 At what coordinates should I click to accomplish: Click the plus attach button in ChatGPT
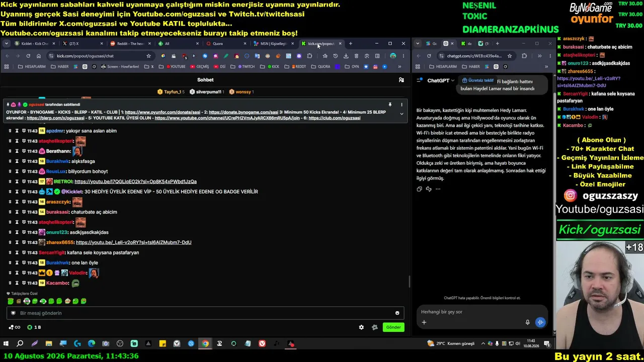click(424, 322)
